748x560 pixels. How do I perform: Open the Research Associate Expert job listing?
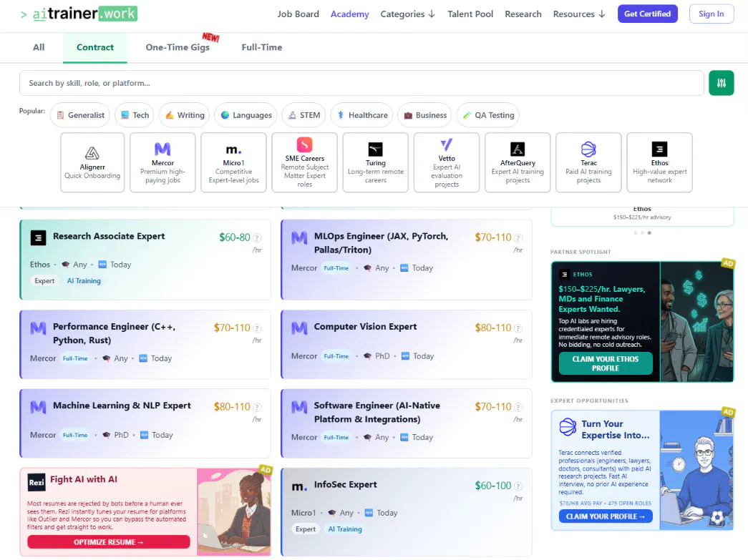(x=145, y=260)
